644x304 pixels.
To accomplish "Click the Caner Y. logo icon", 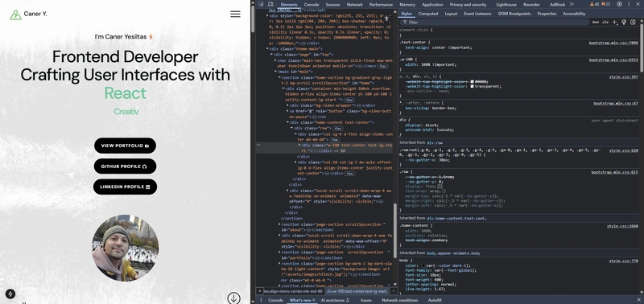I will click(15, 14).
